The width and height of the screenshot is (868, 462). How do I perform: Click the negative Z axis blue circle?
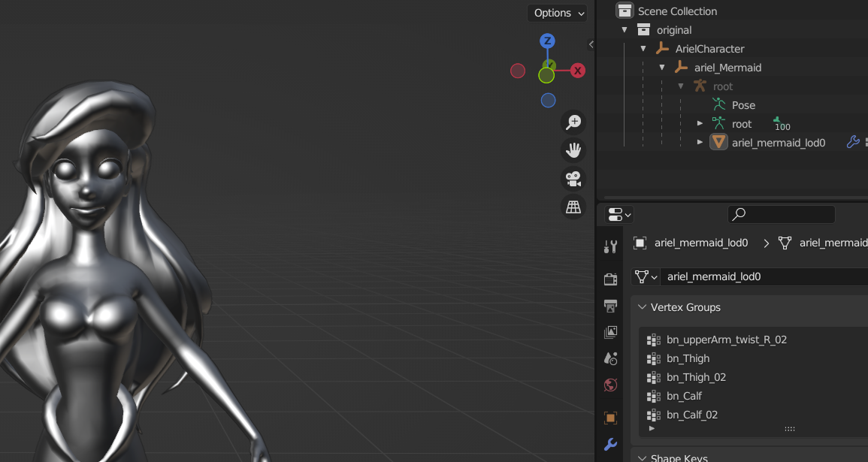548,100
